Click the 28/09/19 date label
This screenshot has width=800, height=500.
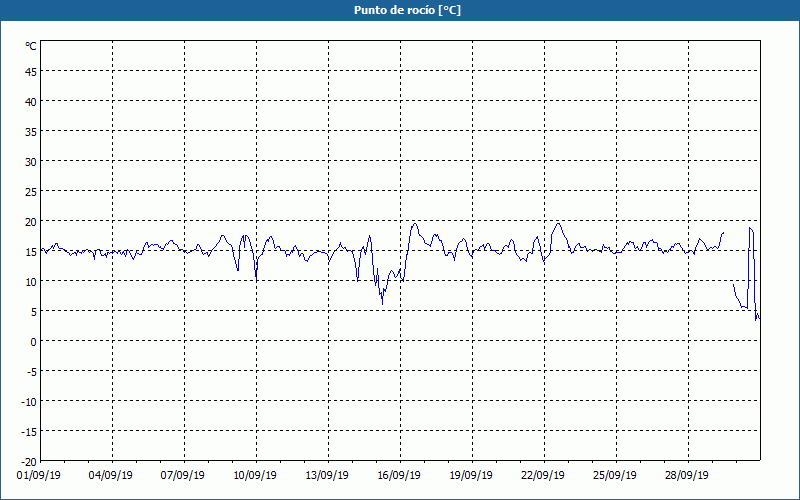click(x=687, y=475)
